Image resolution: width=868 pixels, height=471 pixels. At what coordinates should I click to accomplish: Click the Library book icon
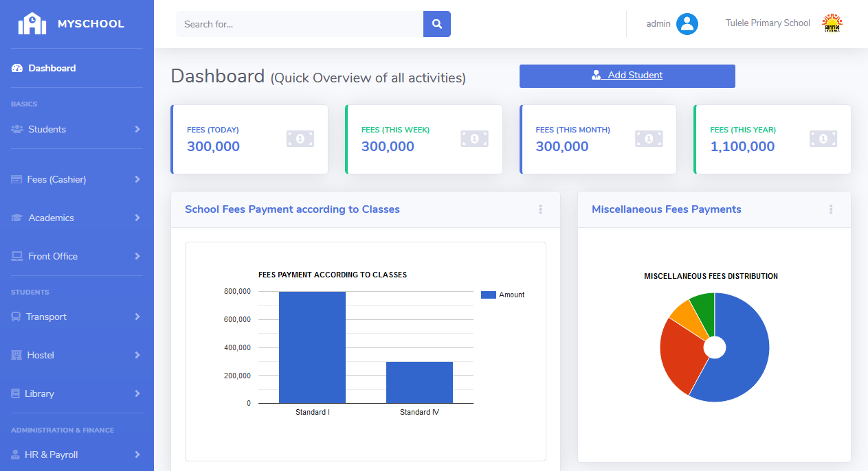click(16, 393)
